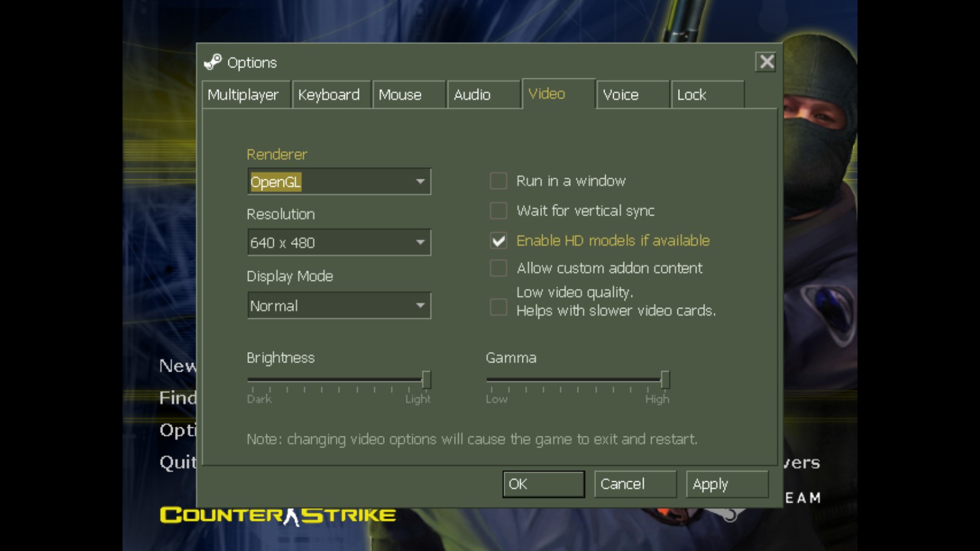Open the Lock tab
980x551 pixels.
[x=707, y=95]
